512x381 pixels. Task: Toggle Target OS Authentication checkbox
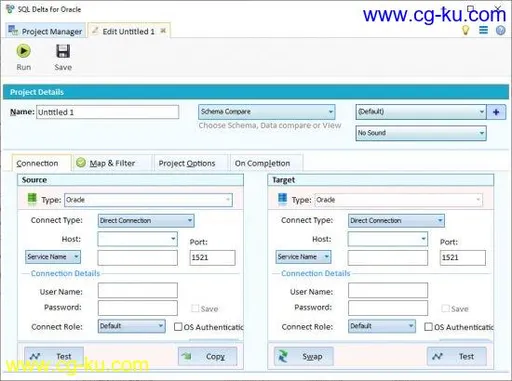(428, 327)
